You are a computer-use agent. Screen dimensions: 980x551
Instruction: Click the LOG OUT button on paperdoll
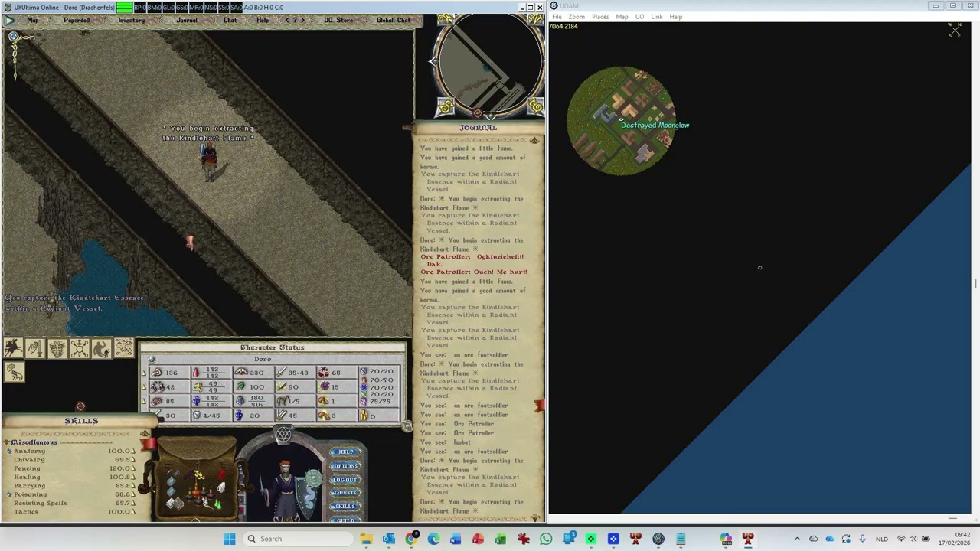(345, 479)
